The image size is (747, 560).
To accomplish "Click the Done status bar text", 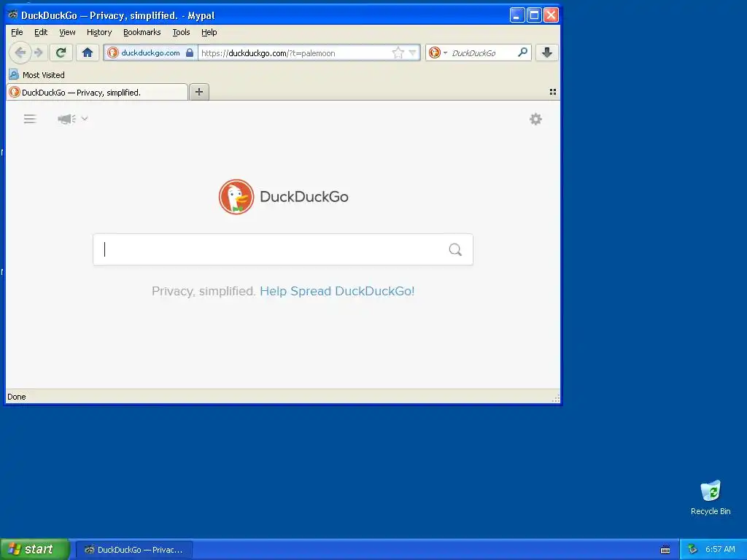I will click(x=17, y=397).
